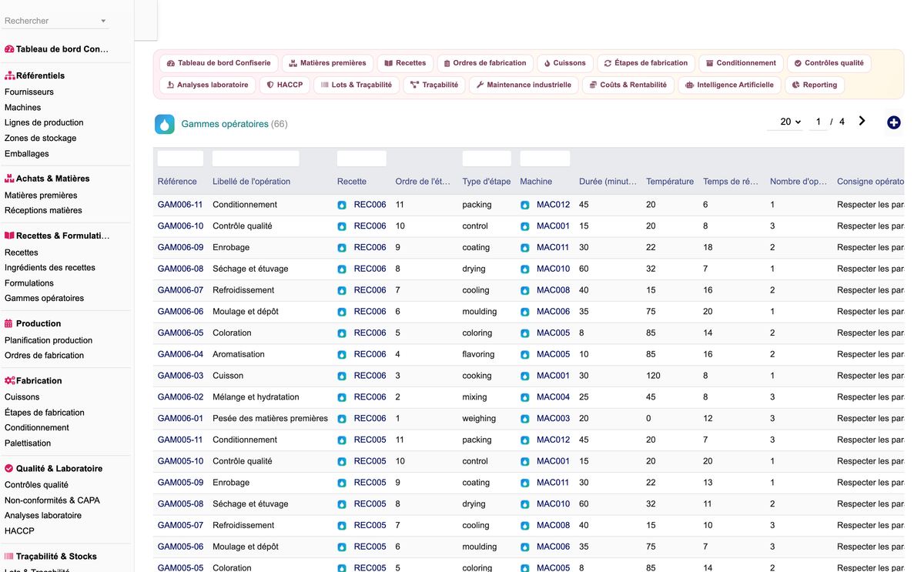Open the rows-per-page dropdown showing 20

(785, 122)
